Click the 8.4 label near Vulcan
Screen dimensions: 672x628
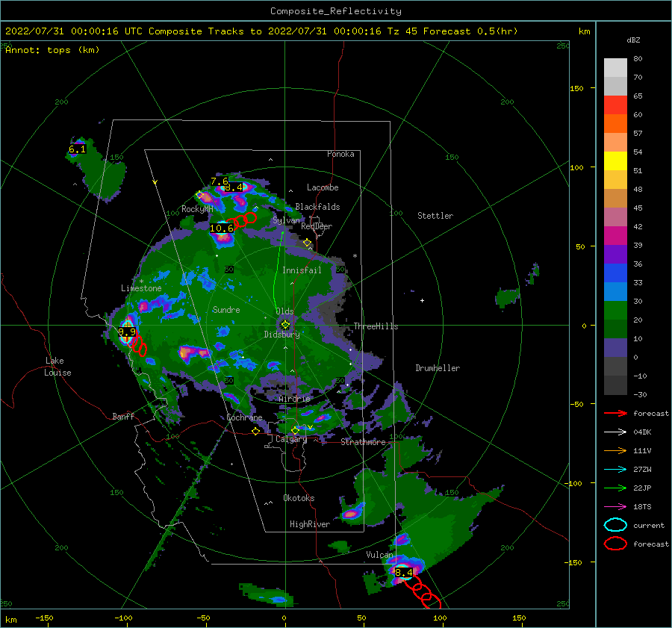coord(404,572)
